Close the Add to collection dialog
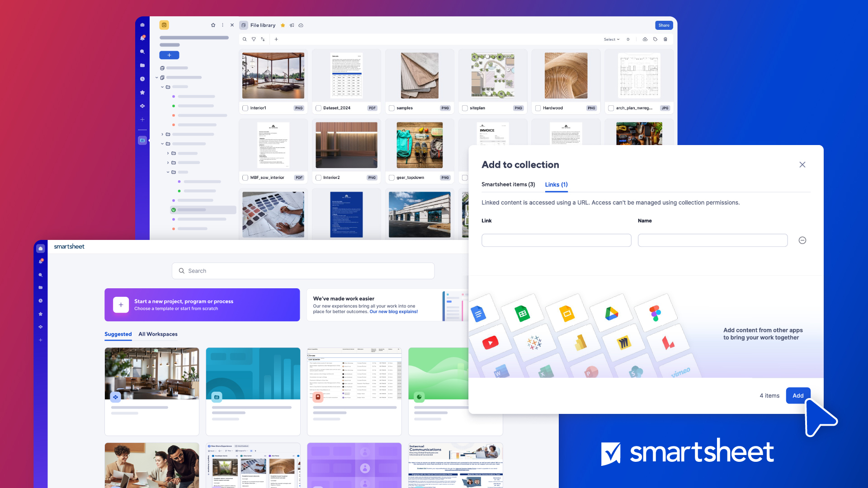 coord(802,164)
